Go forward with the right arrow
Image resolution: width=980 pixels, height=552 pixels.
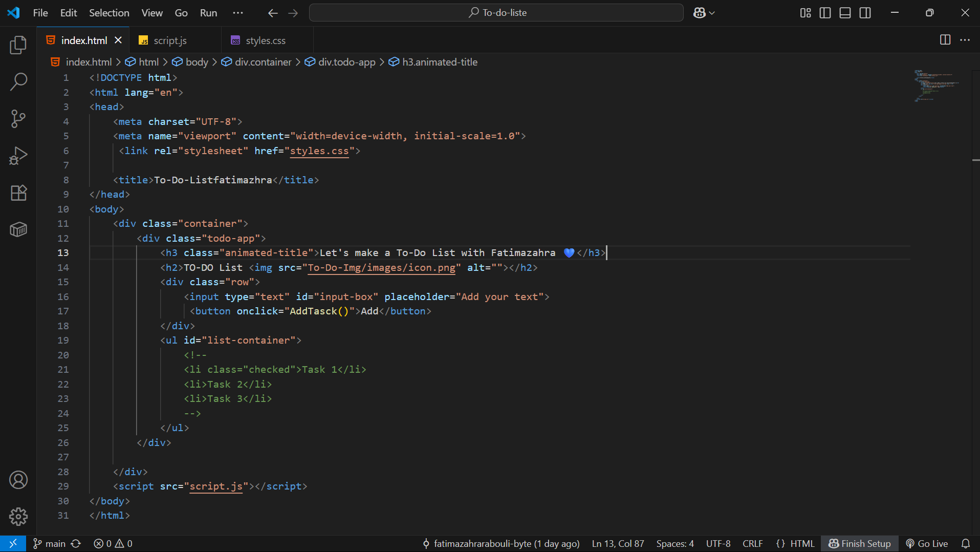(293, 13)
